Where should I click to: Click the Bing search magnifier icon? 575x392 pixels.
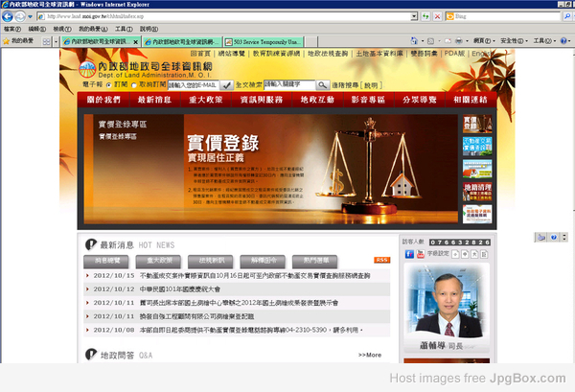[x=567, y=16]
